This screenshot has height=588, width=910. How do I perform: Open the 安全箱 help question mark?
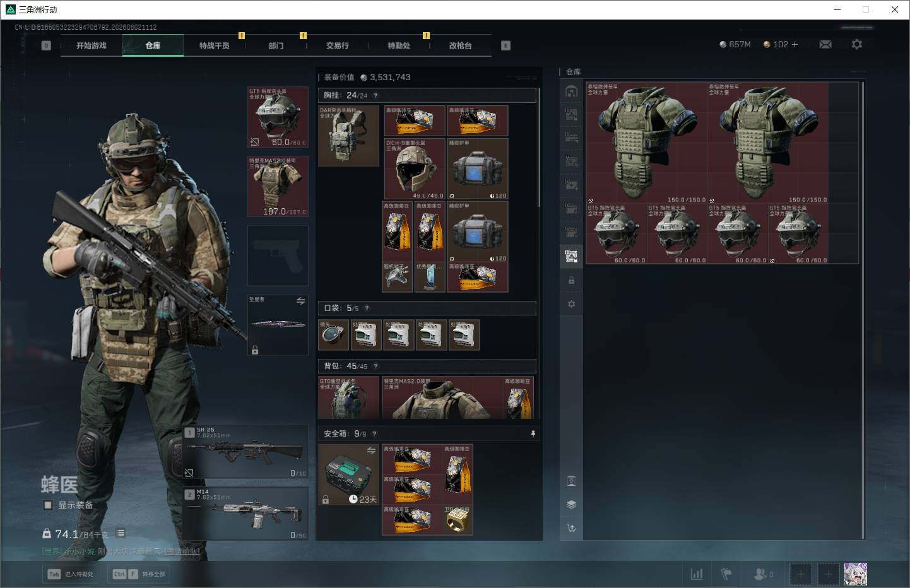point(374,433)
